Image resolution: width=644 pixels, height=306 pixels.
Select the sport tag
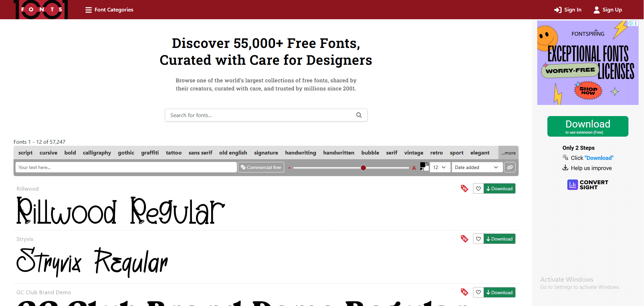pyautogui.click(x=456, y=152)
